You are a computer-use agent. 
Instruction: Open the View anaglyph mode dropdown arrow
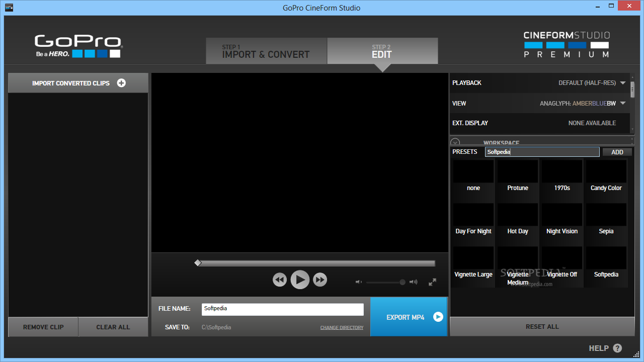point(623,104)
